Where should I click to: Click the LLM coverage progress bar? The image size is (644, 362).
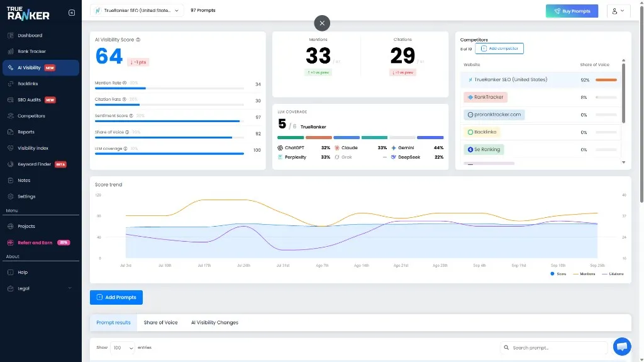pos(169,154)
